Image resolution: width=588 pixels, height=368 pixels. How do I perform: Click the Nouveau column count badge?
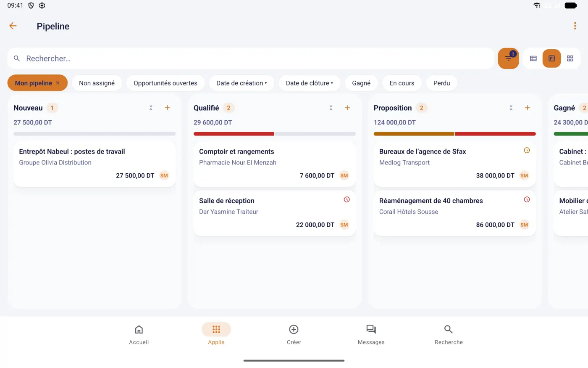point(52,108)
